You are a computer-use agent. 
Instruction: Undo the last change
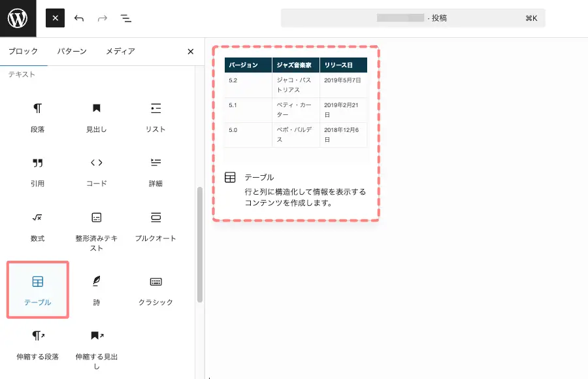(79, 18)
